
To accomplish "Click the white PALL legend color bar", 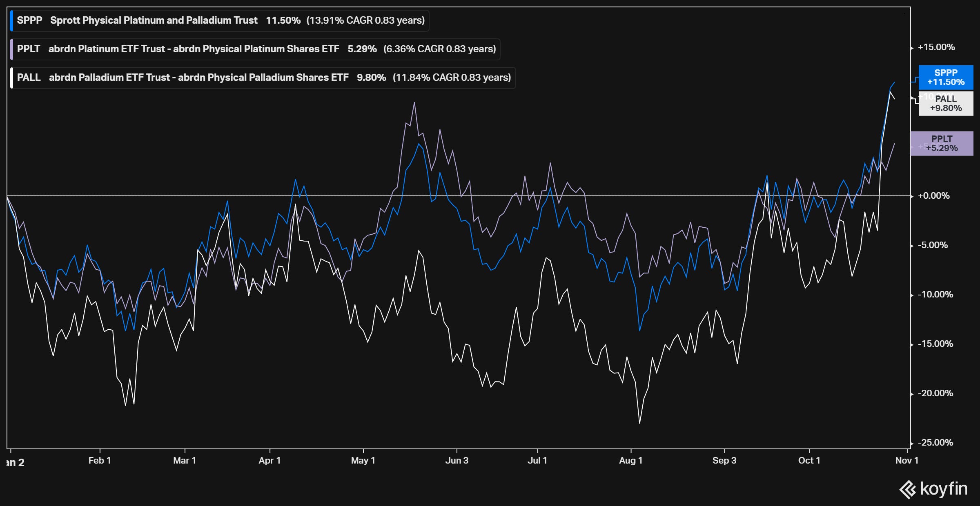I will pyautogui.click(x=12, y=78).
